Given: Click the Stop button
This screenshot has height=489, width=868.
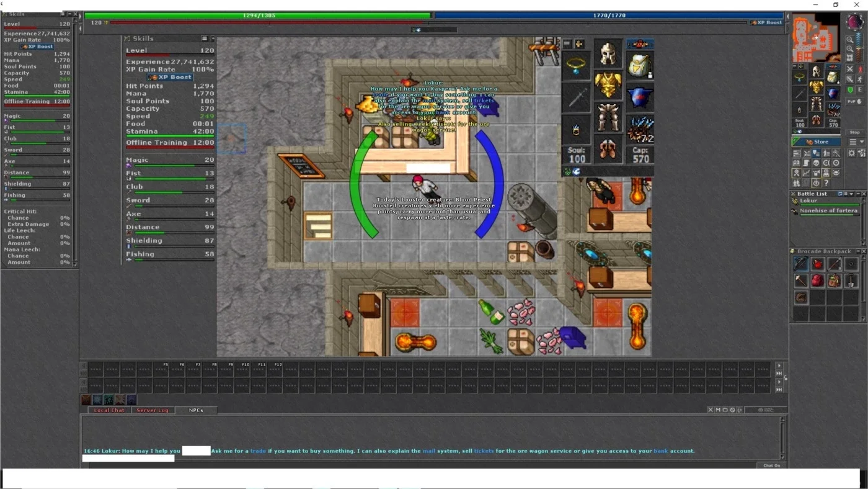Looking at the screenshot, I should (854, 132).
